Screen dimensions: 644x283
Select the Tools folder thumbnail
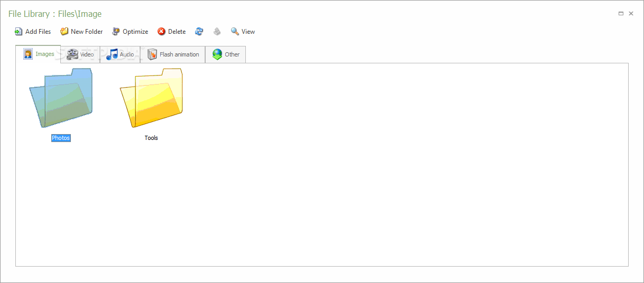pyautogui.click(x=151, y=98)
